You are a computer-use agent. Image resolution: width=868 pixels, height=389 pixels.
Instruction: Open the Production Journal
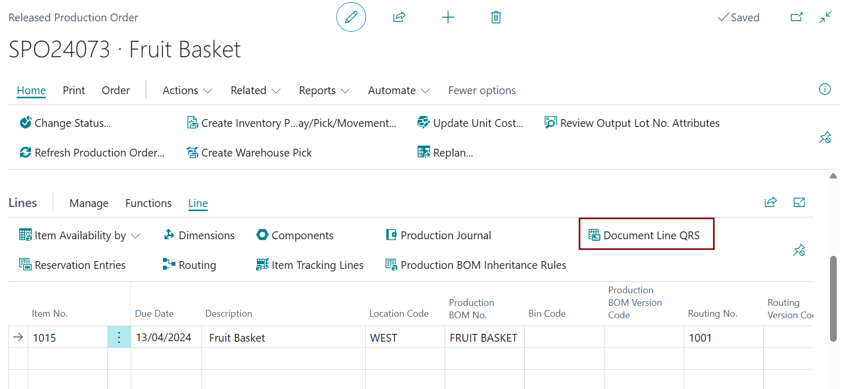click(438, 235)
